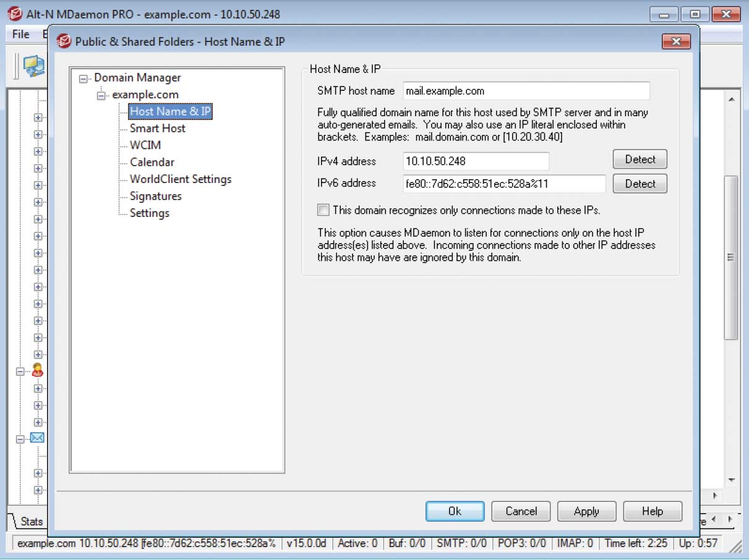Click 'Active: 0' in the status bar
This screenshot has height=560, width=749.
tap(357, 543)
